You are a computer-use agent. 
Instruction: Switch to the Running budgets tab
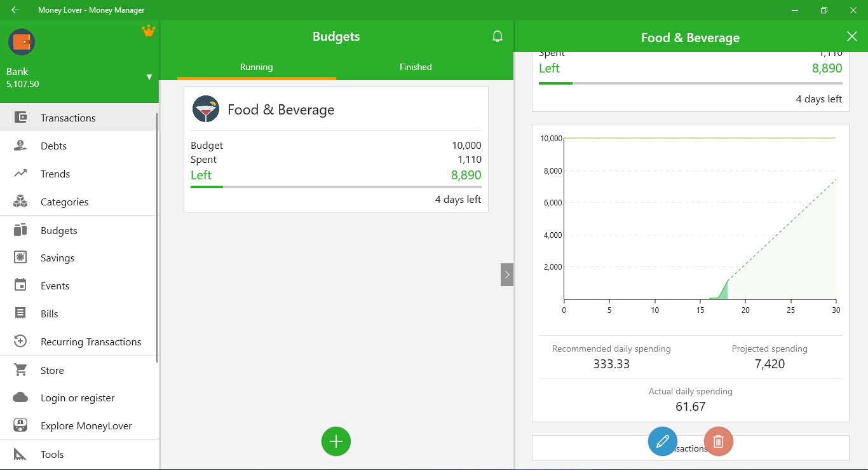257,66
